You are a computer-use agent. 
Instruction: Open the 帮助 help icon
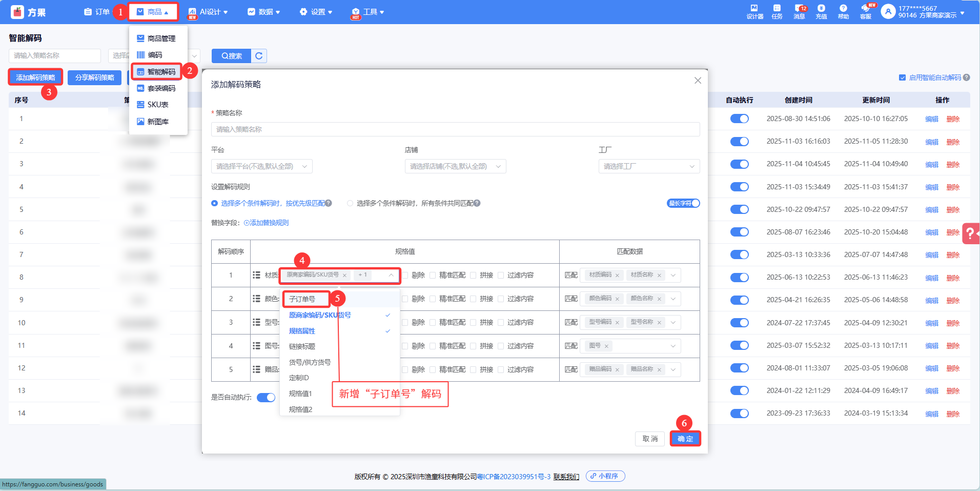click(x=843, y=11)
